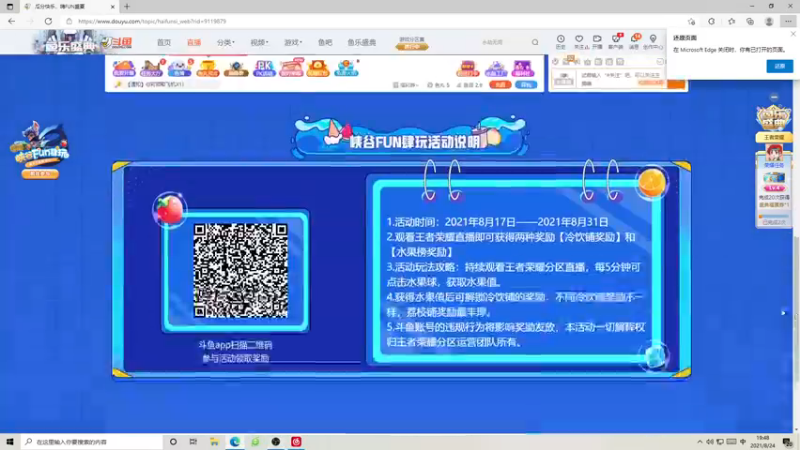Expand the chat panel chevron toggle
The image size is (800, 450).
pos(660,62)
